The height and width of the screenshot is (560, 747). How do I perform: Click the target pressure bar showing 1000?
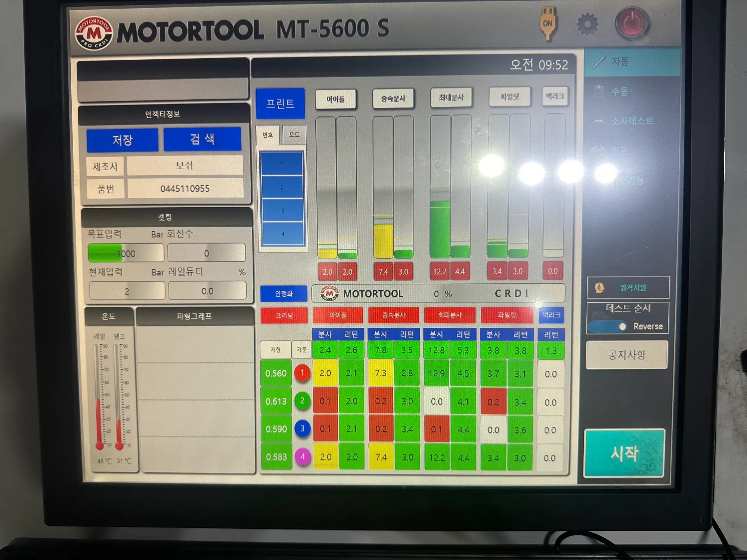126,253
